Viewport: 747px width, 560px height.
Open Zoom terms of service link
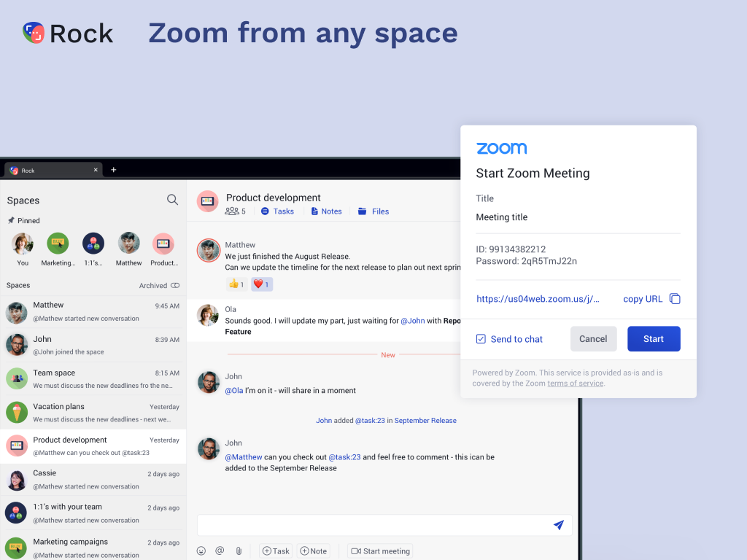tap(576, 384)
